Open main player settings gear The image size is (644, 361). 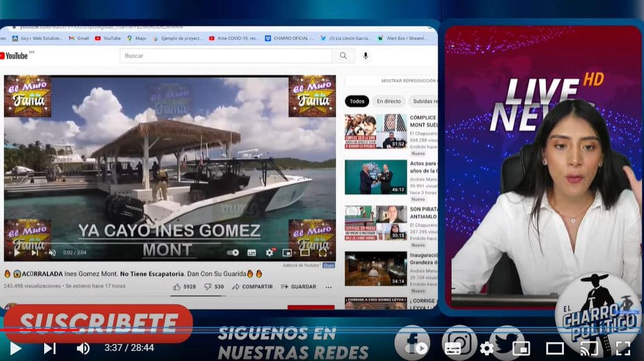pos(487,348)
